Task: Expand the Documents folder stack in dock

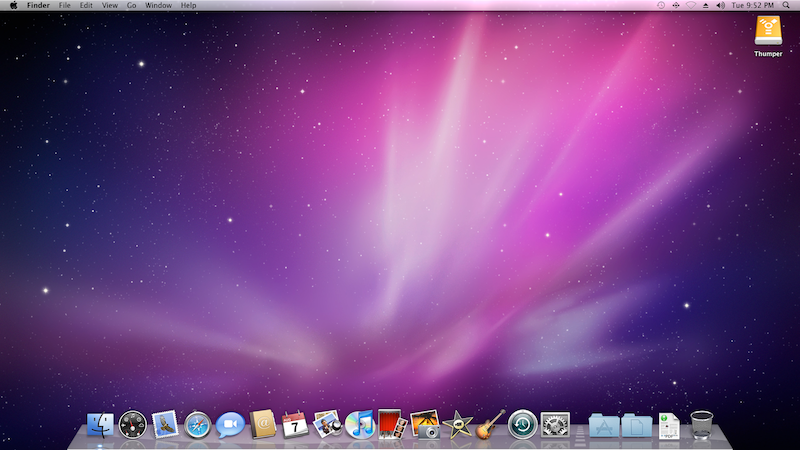Action: [x=637, y=425]
